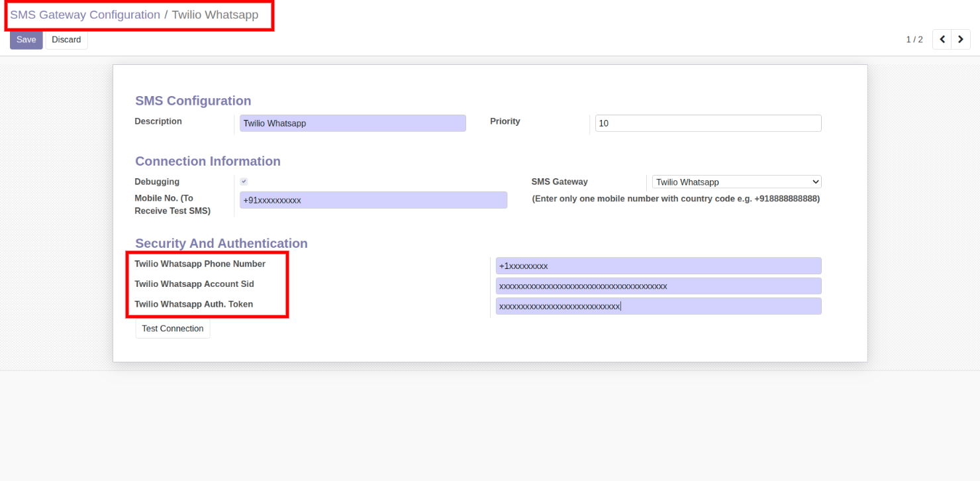Image resolution: width=980 pixels, height=481 pixels.
Task: Click the Twilio Whatsapp breadcrumb title
Action: coord(215,15)
